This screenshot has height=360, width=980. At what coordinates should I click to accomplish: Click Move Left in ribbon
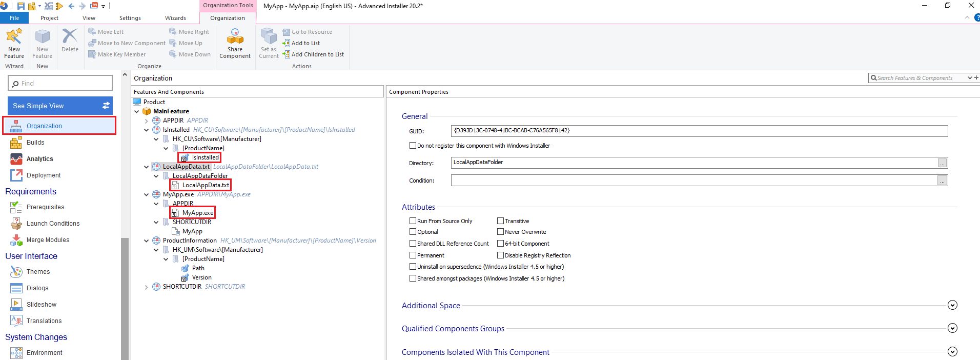point(106,32)
